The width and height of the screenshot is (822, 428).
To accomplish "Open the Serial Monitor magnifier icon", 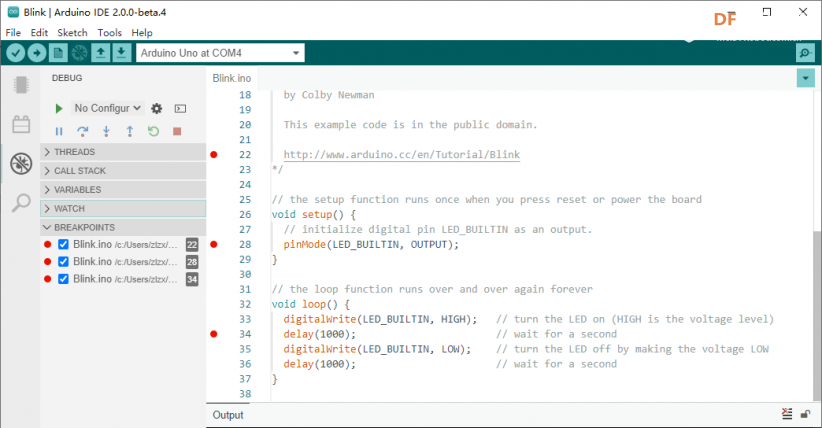I will coord(805,53).
